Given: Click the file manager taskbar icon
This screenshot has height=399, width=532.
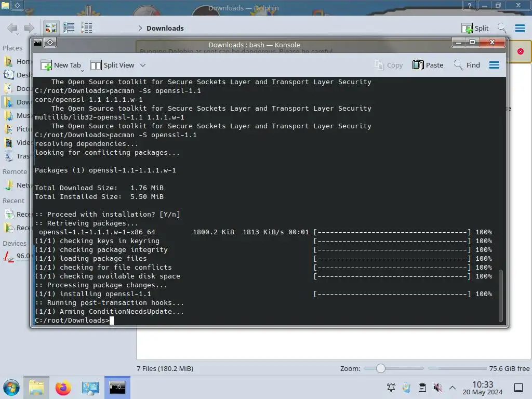Looking at the screenshot, I should point(36,388).
